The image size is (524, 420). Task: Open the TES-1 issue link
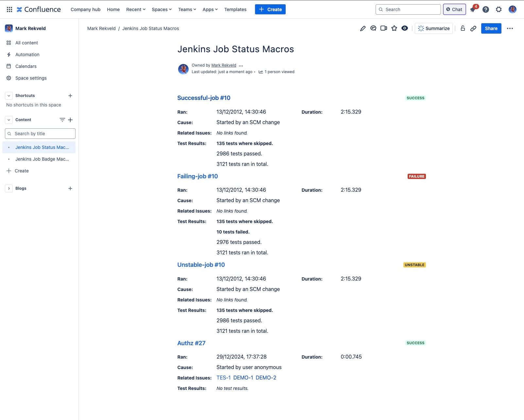(224, 378)
